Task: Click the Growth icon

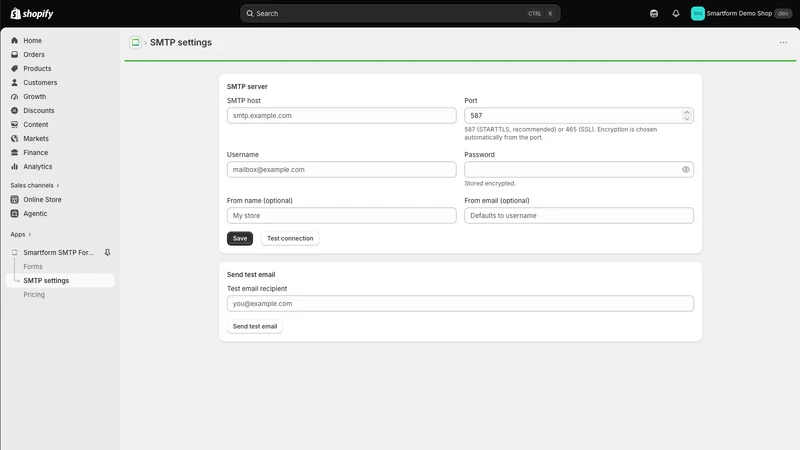Action: (14, 96)
